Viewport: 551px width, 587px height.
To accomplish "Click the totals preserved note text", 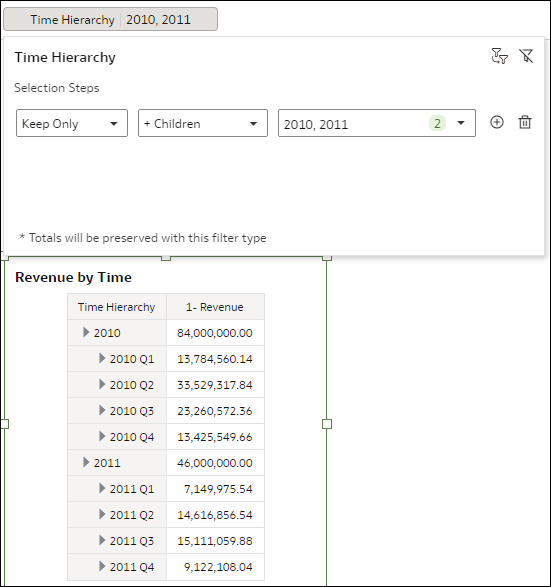I will click(143, 238).
